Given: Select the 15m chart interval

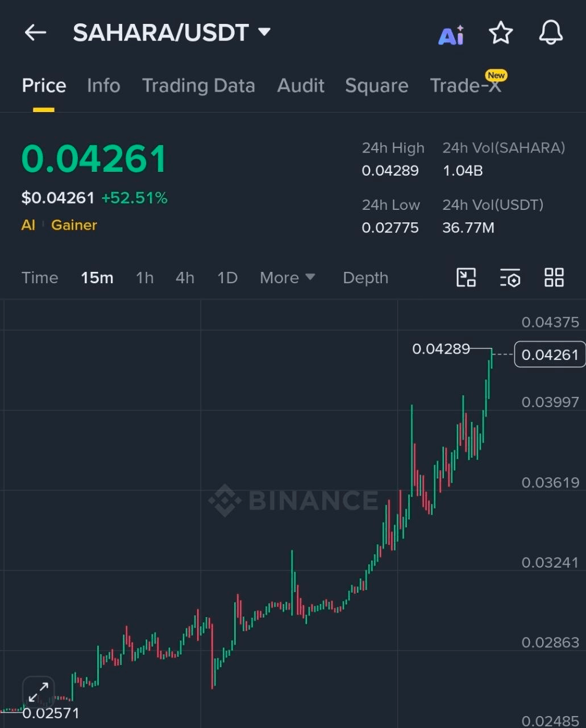Looking at the screenshot, I should (x=97, y=278).
